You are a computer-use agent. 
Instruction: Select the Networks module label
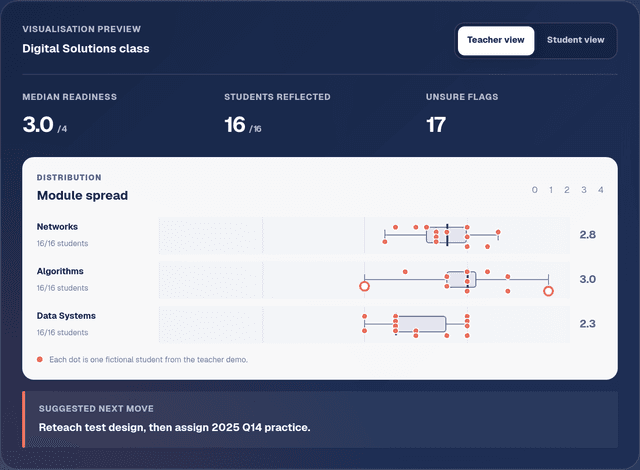(57, 227)
